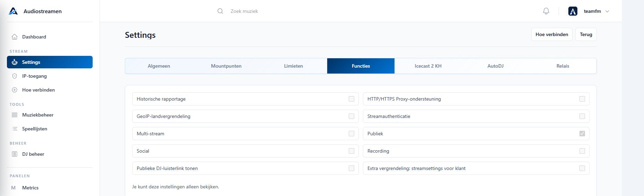The height and width of the screenshot is (196, 644).
Task: Toggle Recording checkbox
Action: (582, 151)
